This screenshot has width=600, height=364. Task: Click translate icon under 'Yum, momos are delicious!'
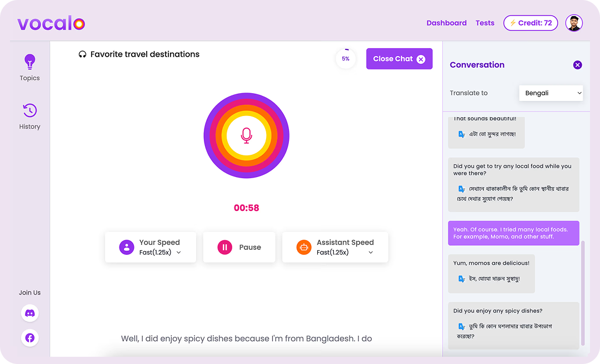[462, 279]
